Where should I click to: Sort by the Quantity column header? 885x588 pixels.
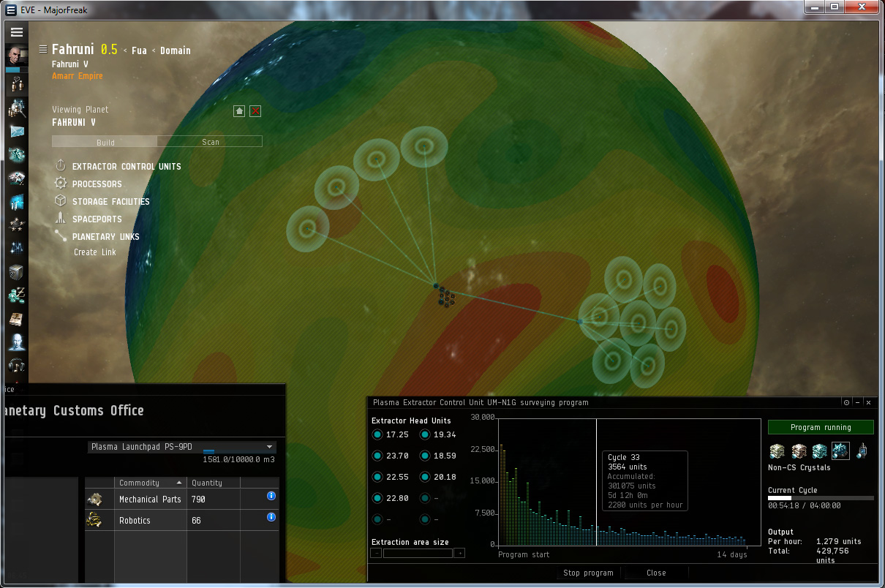(x=214, y=483)
